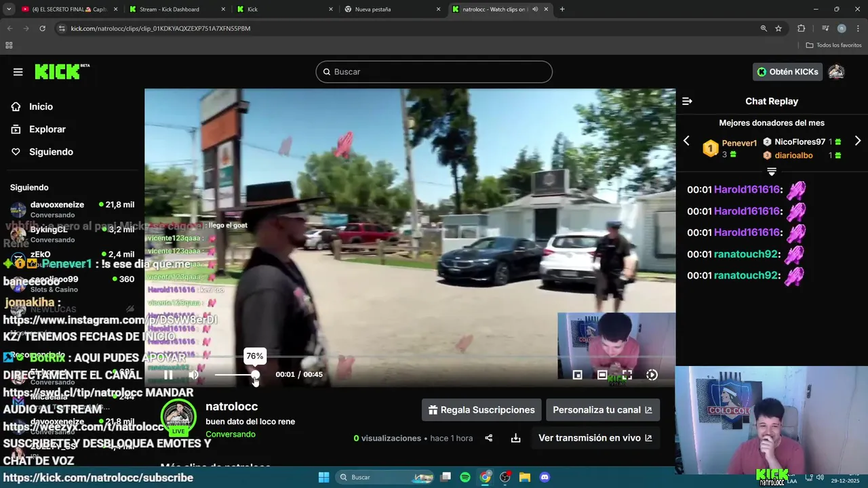Open File Explorer from taskbar
The height and width of the screenshot is (488, 868).
coord(525,477)
